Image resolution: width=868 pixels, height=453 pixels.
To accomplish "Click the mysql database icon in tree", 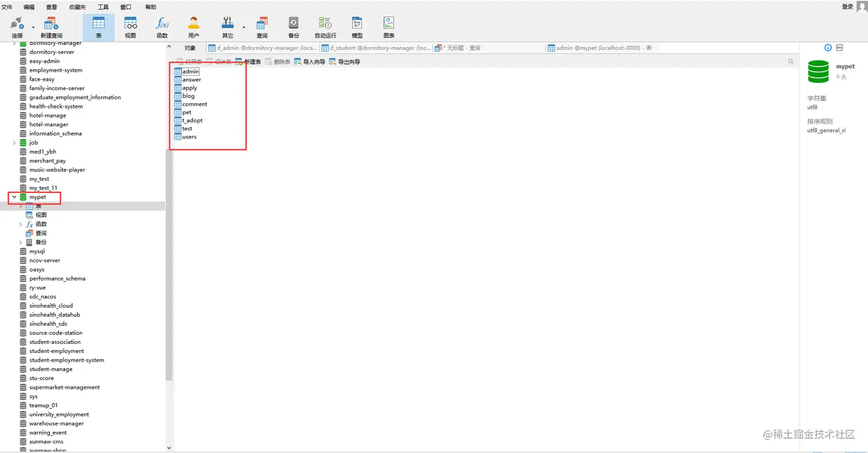I will (x=23, y=251).
